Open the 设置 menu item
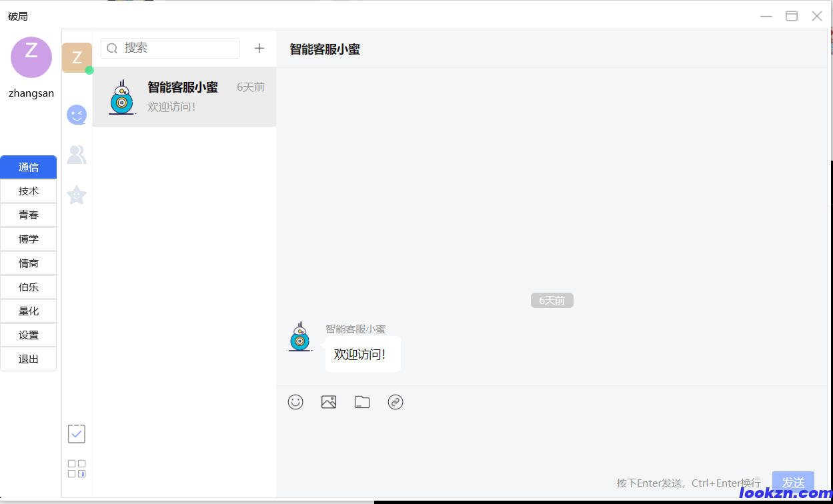This screenshot has height=504, width=833. coord(28,335)
